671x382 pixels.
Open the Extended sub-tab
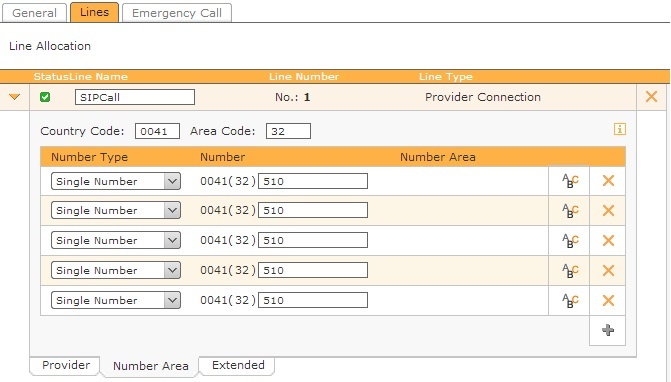tap(238, 365)
